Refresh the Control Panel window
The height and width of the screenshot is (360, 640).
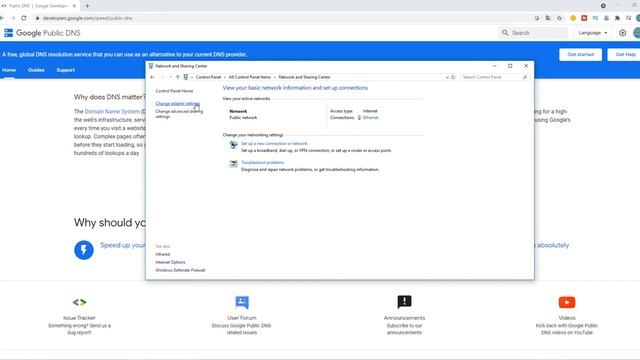tap(453, 77)
